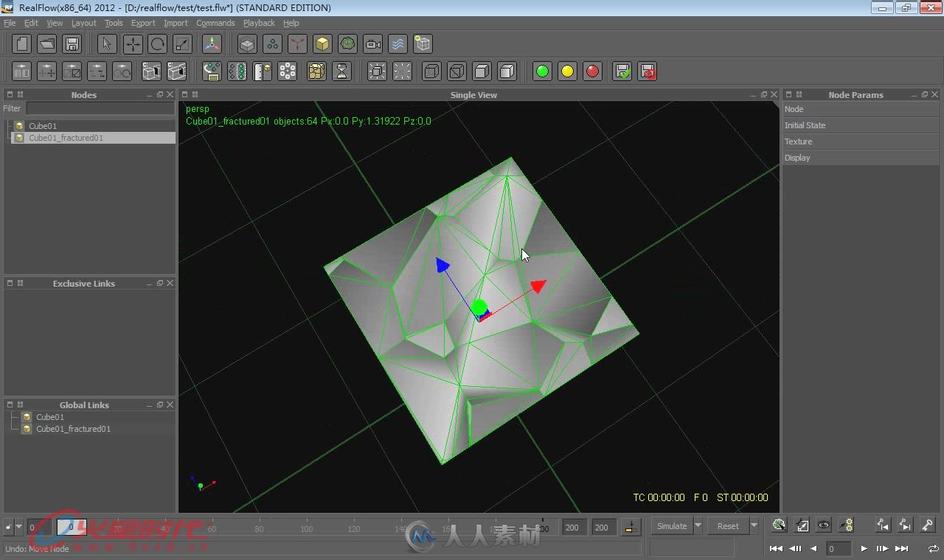Save the project using the floppy disk icon
Screen dimensions: 944x560
[72, 43]
